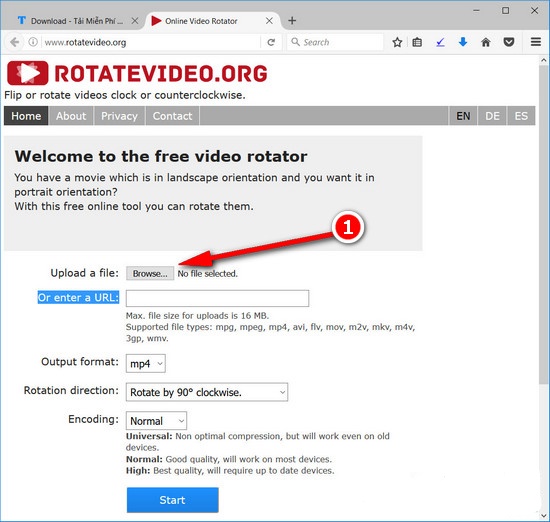Screen dimensions: 550x522
Task: Click the blue Start button
Action: tap(173, 500)
